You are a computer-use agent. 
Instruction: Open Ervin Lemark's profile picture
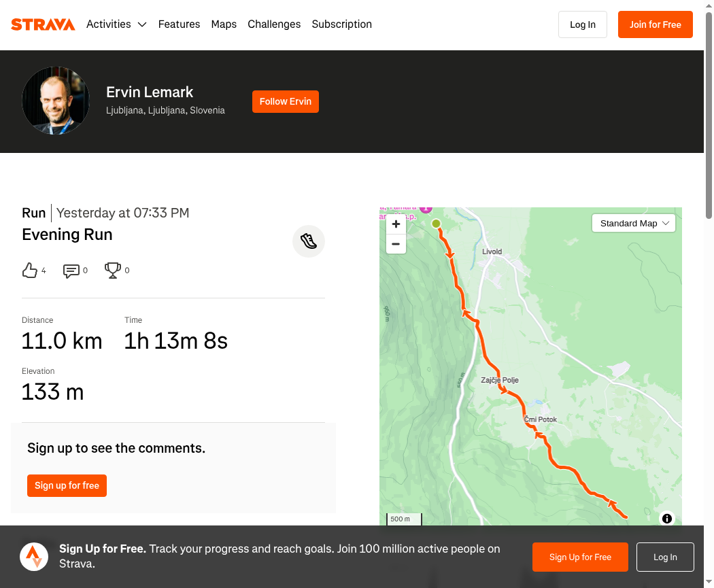coord(56,101)
